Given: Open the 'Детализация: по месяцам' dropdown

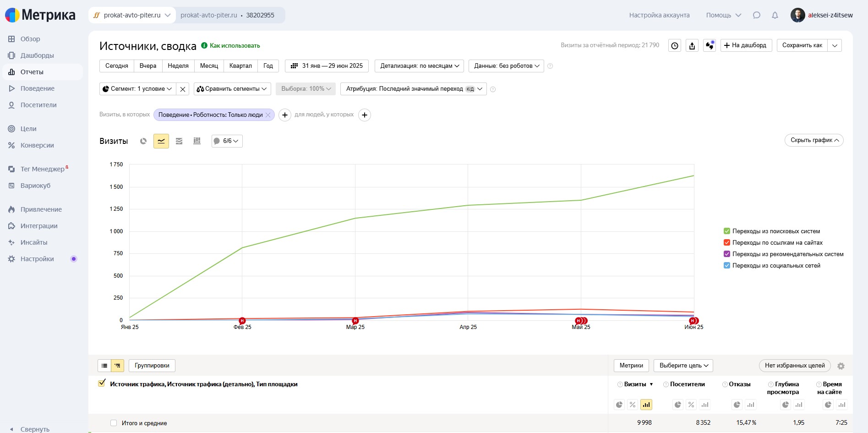Looking at the screenshot, I should pos(419,66).
